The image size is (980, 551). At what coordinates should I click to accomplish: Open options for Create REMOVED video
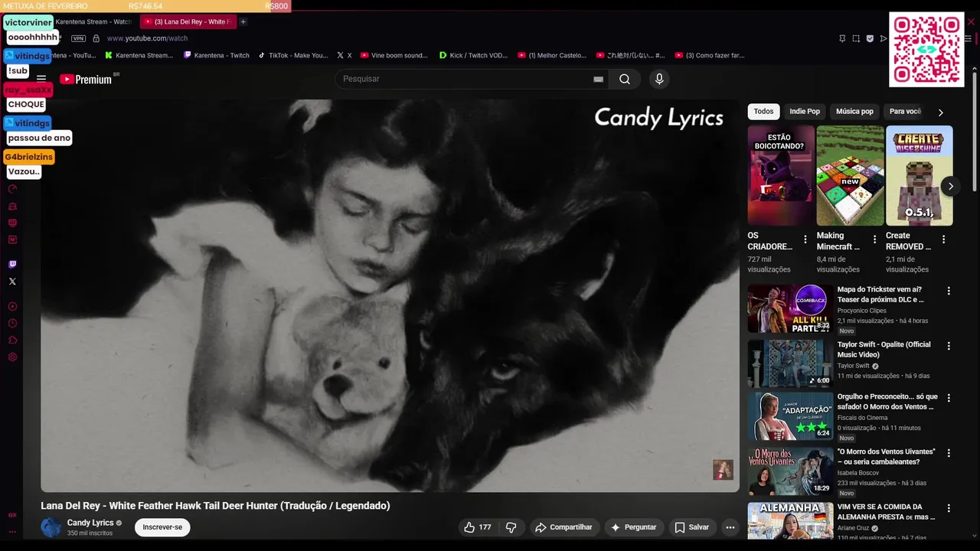pyautogui.click(x=943, y=240)
